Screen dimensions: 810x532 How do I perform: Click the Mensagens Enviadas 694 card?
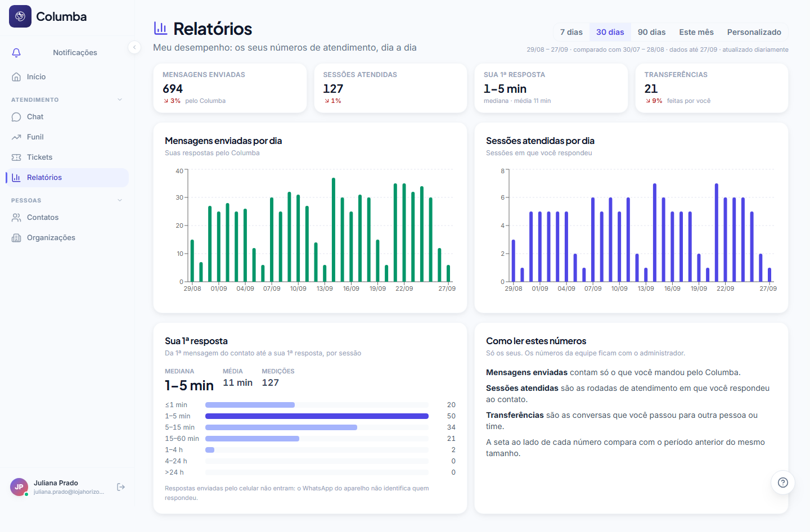click(230, 88)
